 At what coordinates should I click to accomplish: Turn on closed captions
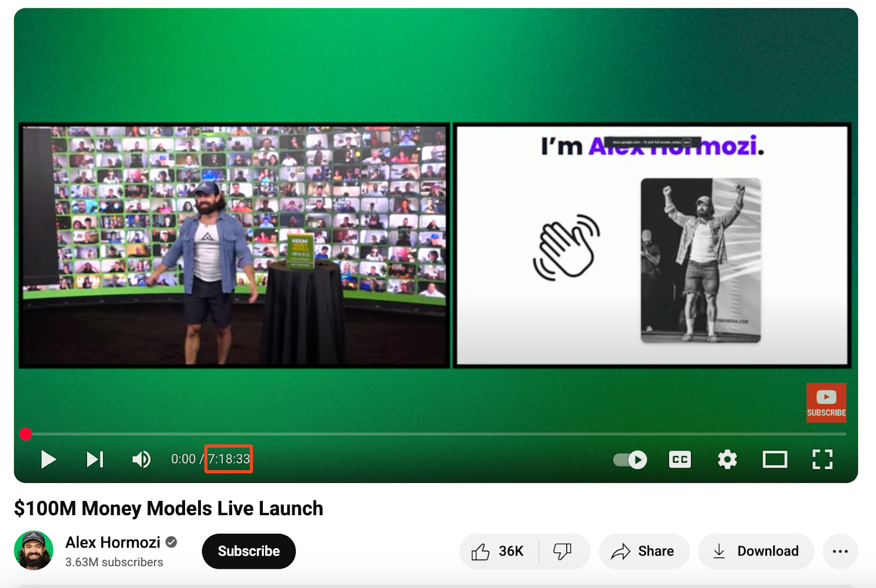[679, 459]
